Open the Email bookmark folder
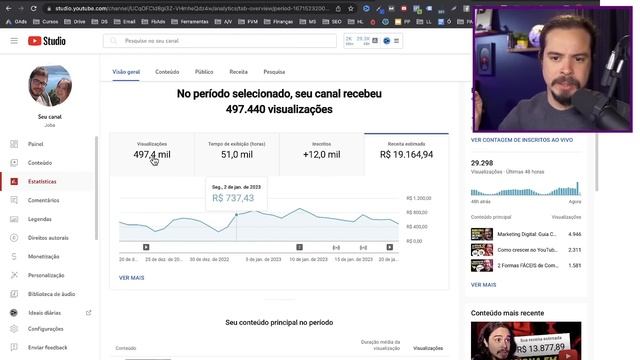640x360 pixels. pos(124,22)
